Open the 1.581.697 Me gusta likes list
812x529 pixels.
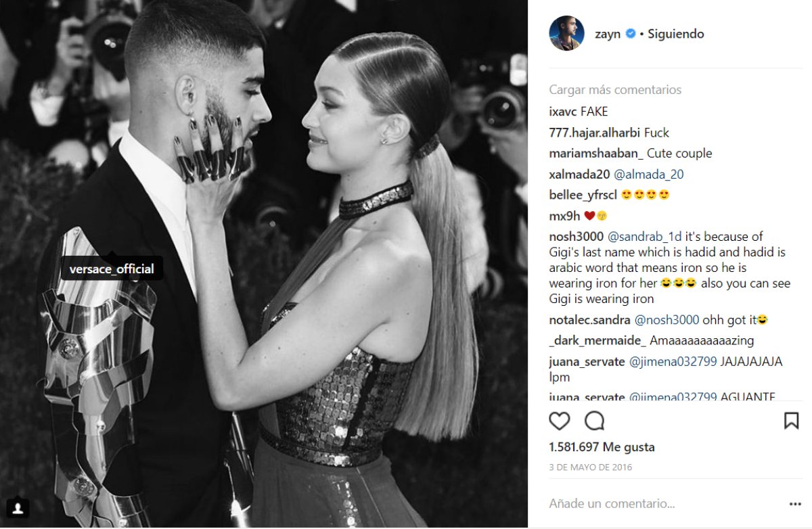[x=602, y=447]
